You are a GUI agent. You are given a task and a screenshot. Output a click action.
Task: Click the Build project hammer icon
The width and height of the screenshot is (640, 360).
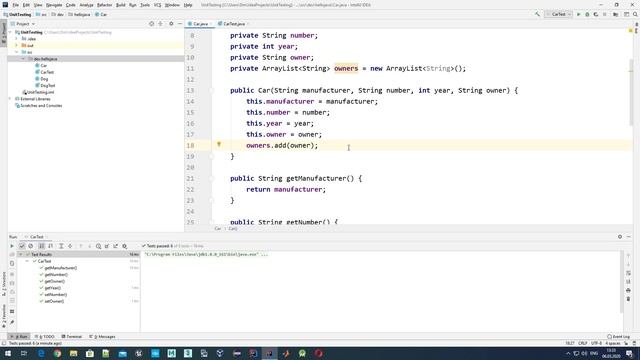[537, 14]
